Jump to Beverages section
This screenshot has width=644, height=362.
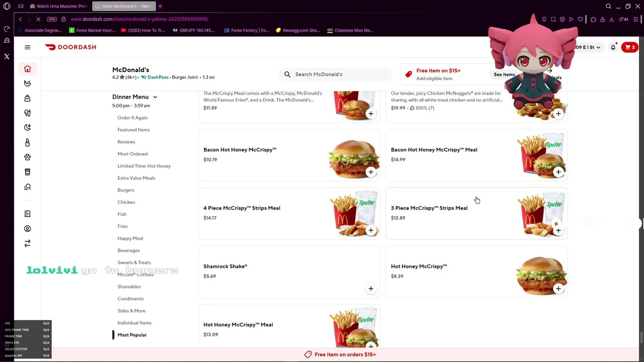(129, 250)
